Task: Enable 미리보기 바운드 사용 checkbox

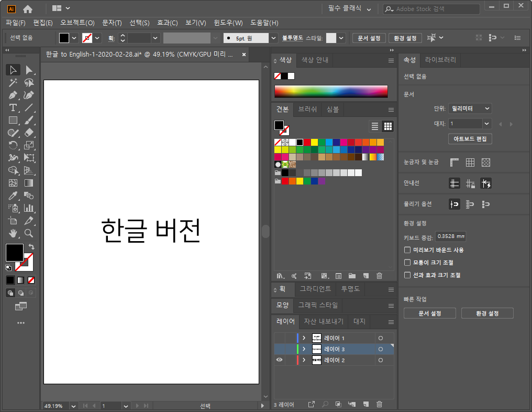Action: [407, 250]
